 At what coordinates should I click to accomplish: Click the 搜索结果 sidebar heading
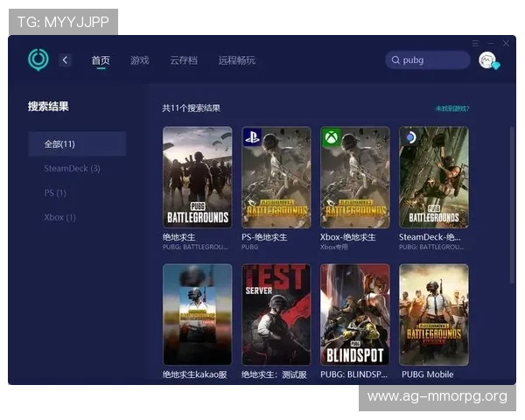click(x=48, y=107)
